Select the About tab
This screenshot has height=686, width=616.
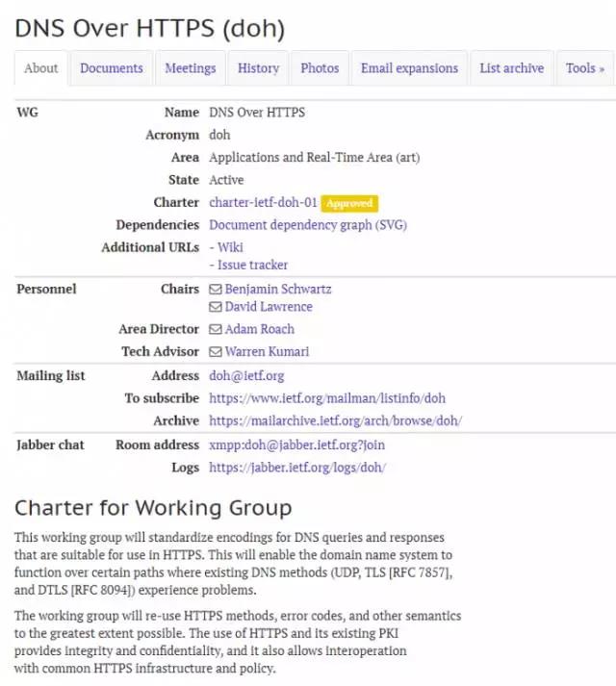coord(41,68)
